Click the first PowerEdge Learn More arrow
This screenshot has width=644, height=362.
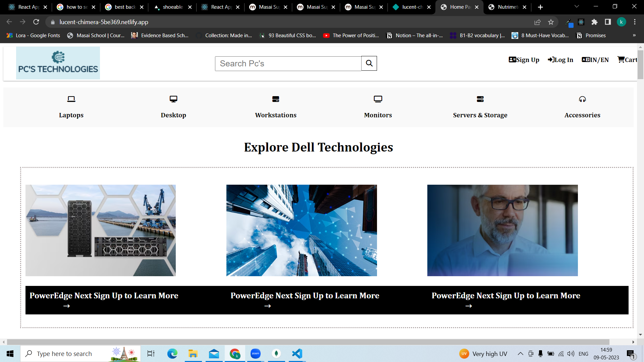[66, 305]
